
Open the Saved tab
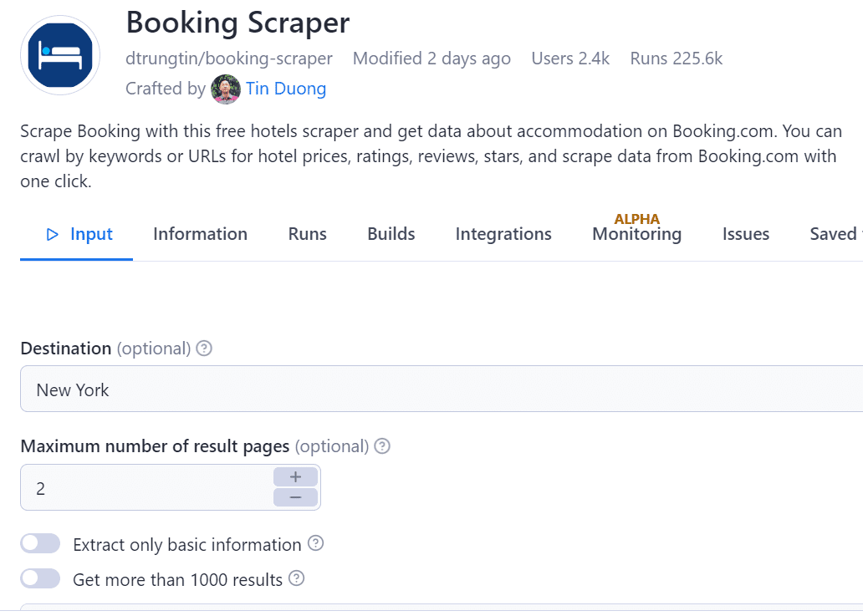click(835, 234)
